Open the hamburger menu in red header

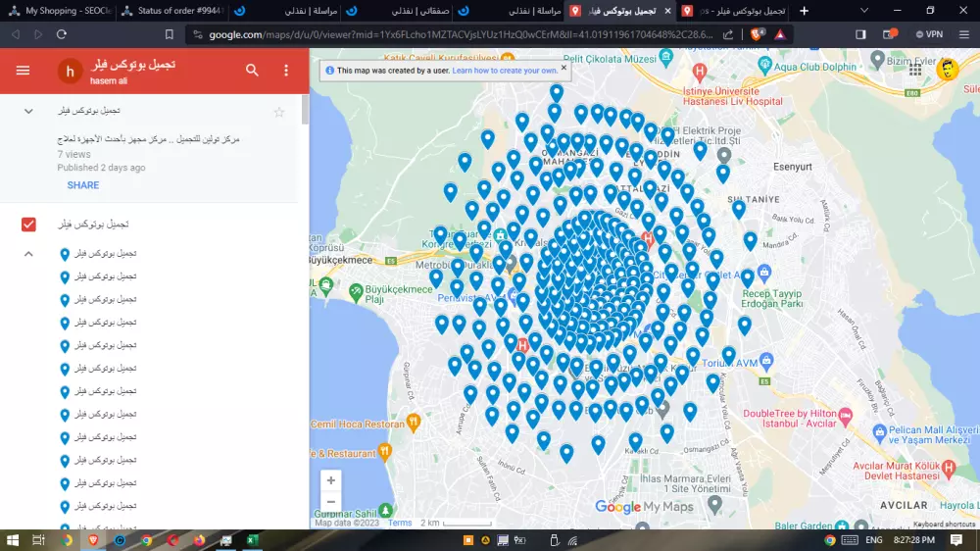pyautogui.click(x=24, y=71)
